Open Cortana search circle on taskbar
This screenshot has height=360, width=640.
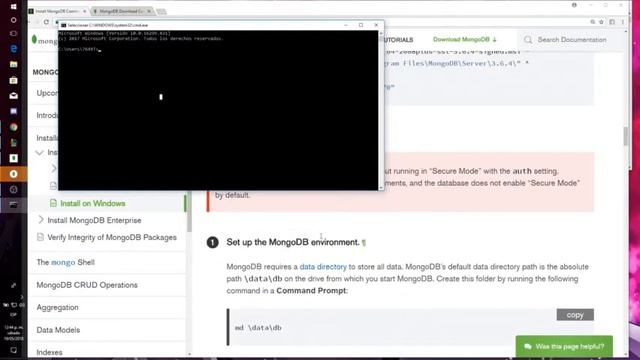pos(13,20)
